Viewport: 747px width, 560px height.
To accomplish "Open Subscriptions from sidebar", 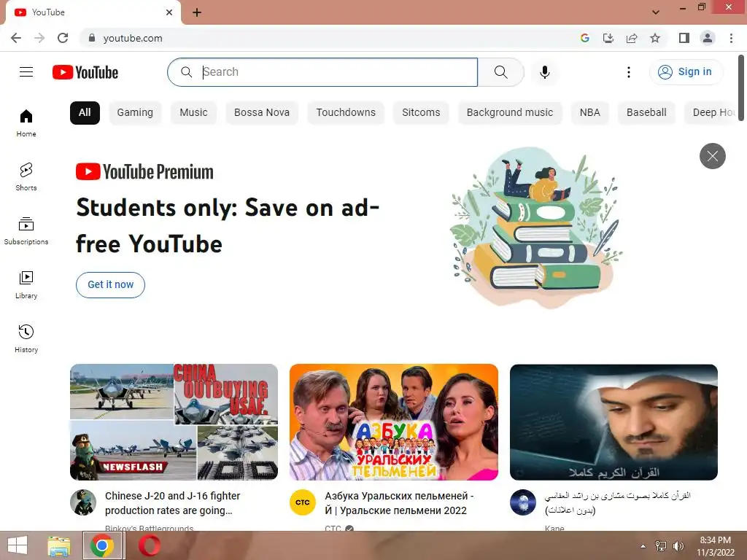I will [26, 231].
